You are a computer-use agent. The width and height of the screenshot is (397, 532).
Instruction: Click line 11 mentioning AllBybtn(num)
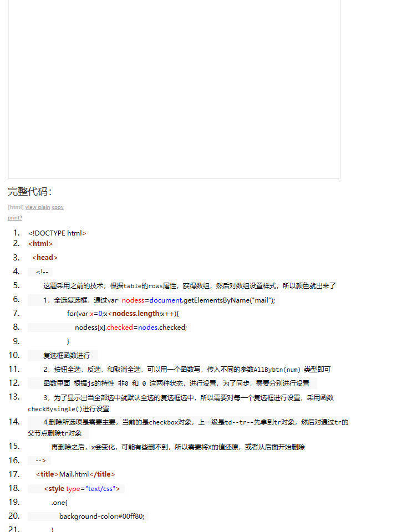[x=187, y=369]
